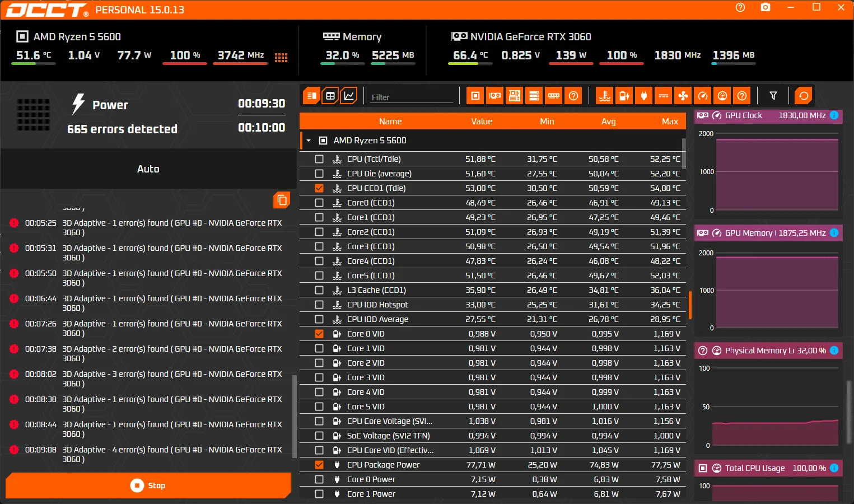Open info for the Total CPU Usage graph

834,468
